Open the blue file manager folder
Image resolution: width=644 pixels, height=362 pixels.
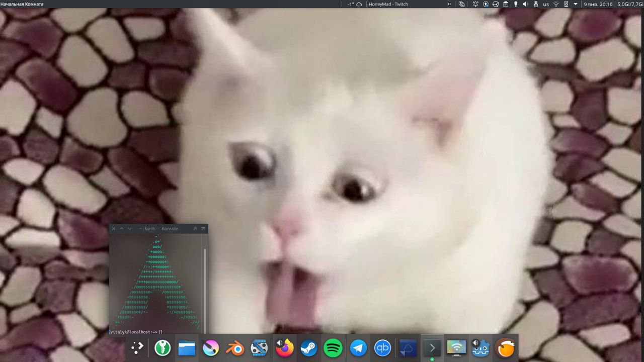click(x=187, y=347)
